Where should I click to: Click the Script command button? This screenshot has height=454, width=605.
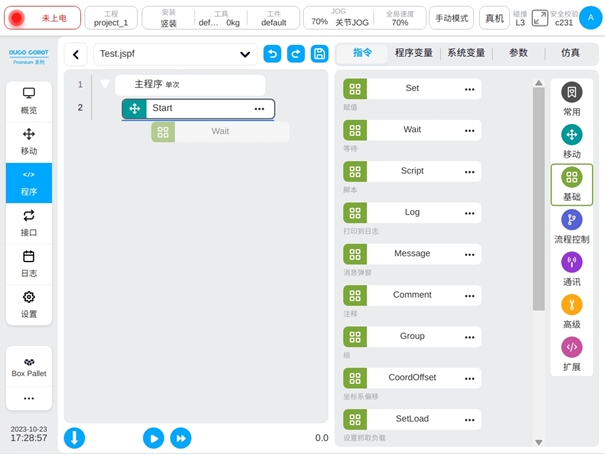pyautogui.click(x=411, y=171)
